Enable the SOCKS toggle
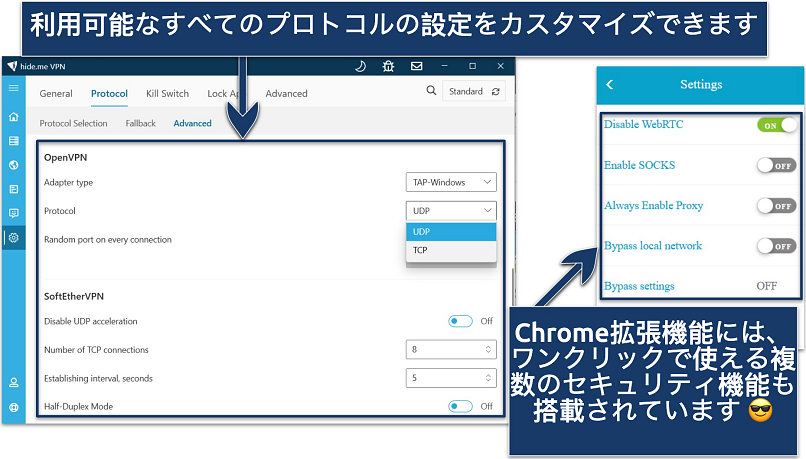The image size is (806, 459). (777, 166)
